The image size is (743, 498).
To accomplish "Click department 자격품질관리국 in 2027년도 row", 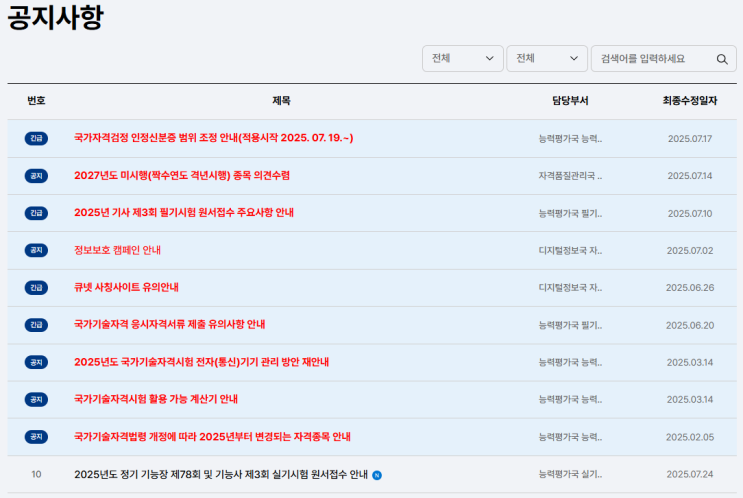I will point(570,176).
